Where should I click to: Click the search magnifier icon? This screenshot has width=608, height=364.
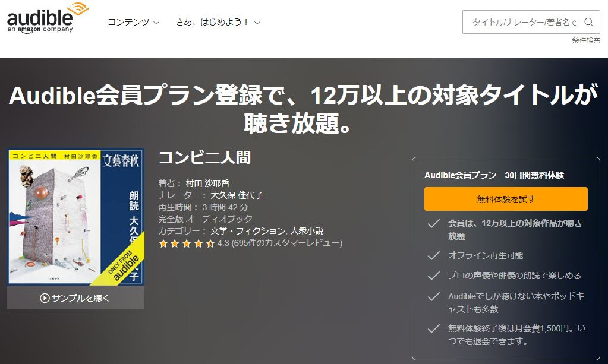[x=588, y=22]
